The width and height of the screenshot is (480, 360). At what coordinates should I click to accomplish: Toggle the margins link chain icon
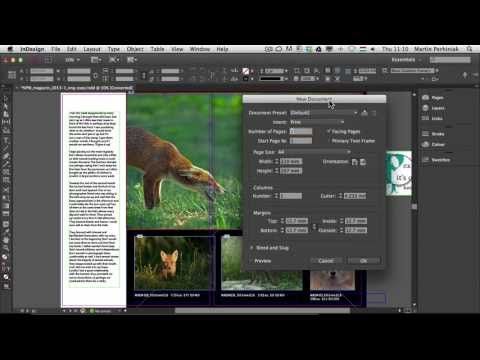[x=314, y=226]
